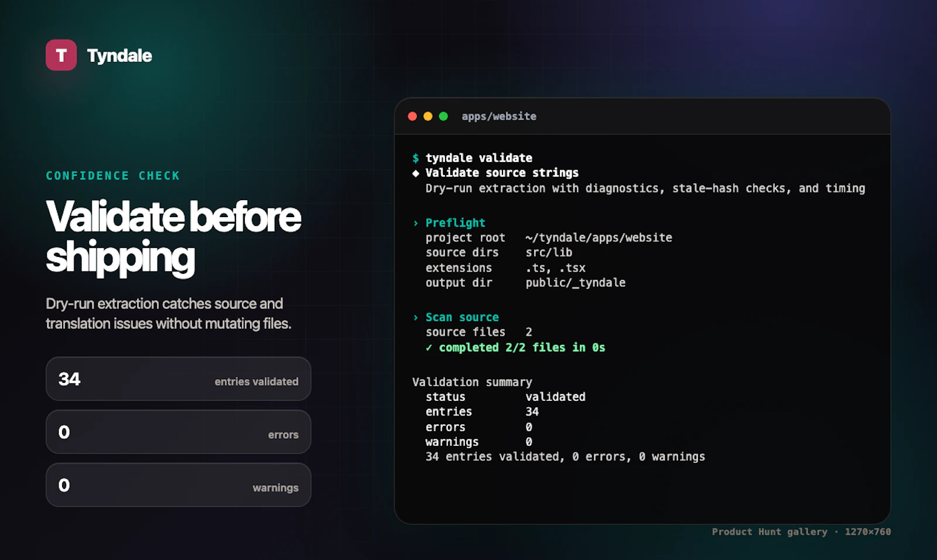Click the Preflight section label
This screenshot has width=937, height=560.
click(x=456, y=223)
